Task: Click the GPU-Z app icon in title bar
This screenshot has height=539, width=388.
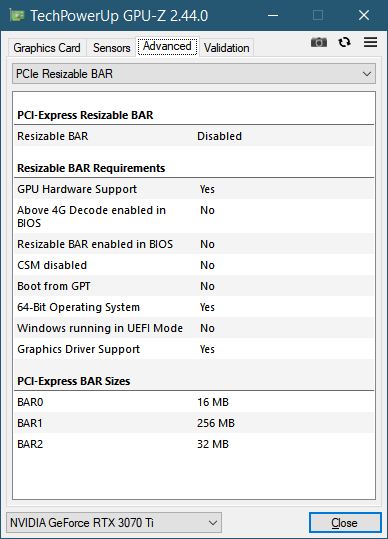Action: [17, 15]
